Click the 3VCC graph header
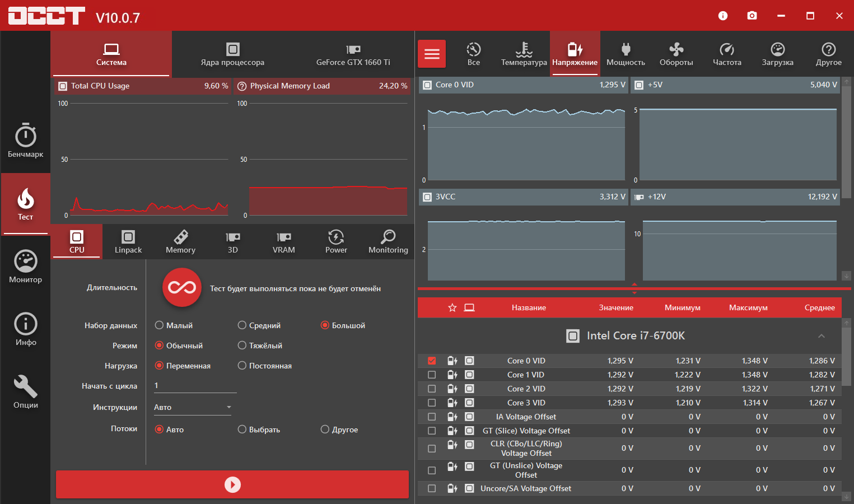854x504 pixels. (x=524, y=197)
